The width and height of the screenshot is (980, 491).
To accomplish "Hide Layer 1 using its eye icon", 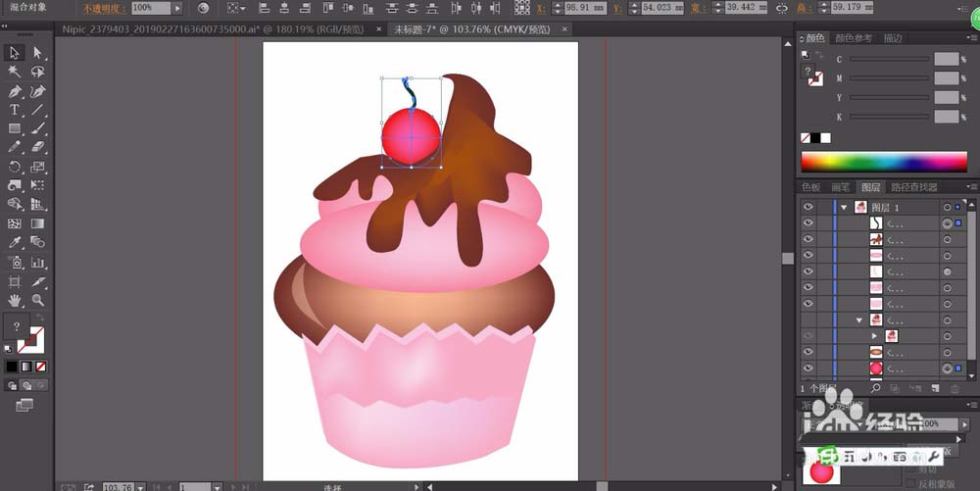I will 808,208.
